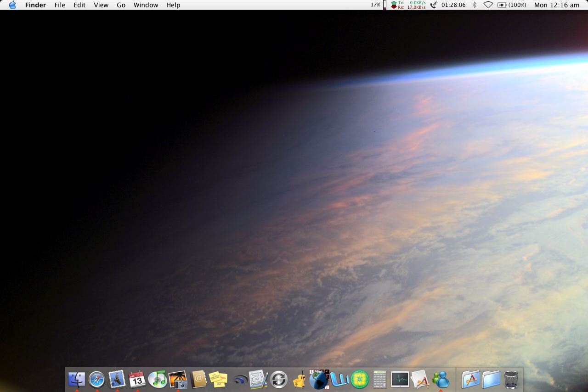Open iCal calendar in dock
The width and height of the screenshot is (588, 392).
click(x=137, y=380)
